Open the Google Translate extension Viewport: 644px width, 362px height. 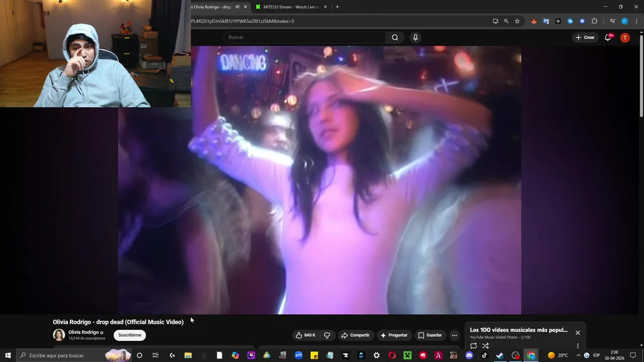pos(546,21)
